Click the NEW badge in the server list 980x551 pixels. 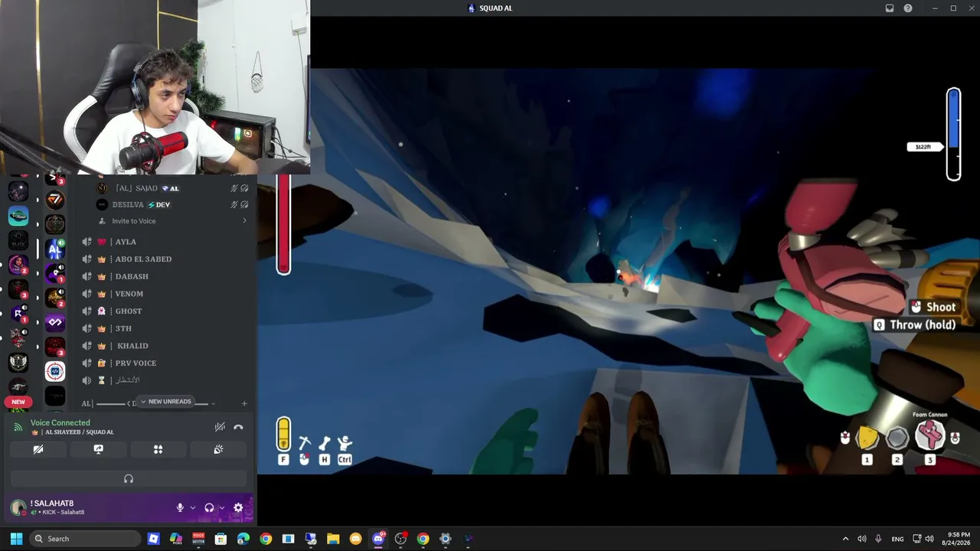[18, 402]
